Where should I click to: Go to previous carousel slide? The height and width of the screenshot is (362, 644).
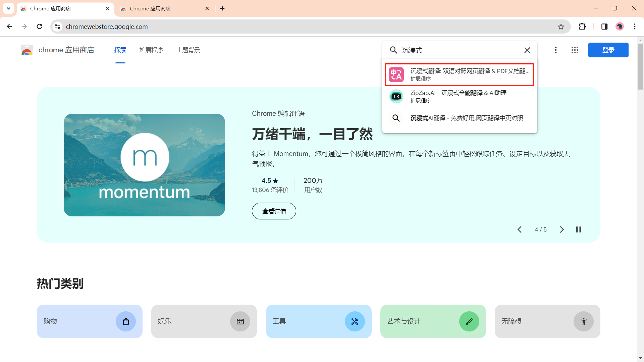click(x=520, y=229)
